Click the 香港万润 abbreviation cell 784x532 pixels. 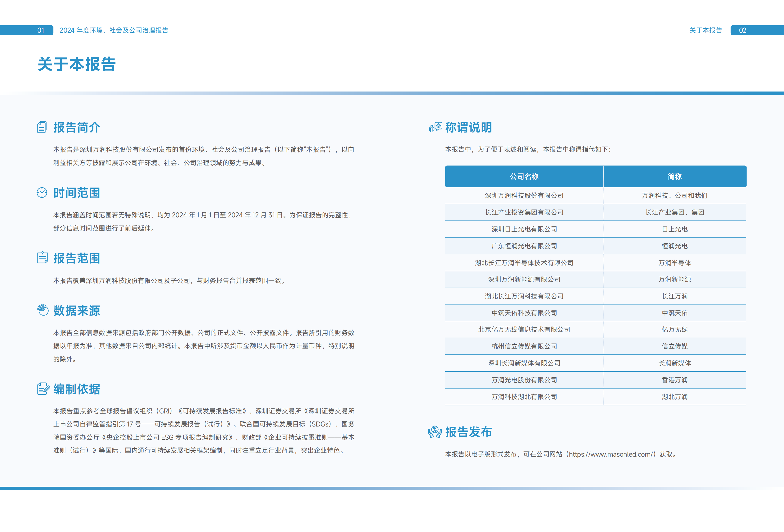675,380
